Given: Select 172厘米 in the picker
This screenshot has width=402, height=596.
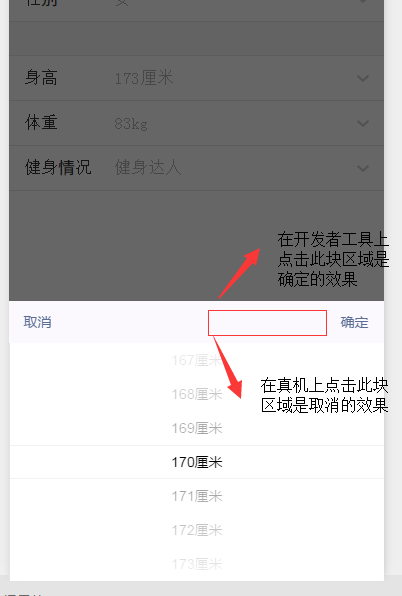Looking at the screenshot, I should [197, 530].
